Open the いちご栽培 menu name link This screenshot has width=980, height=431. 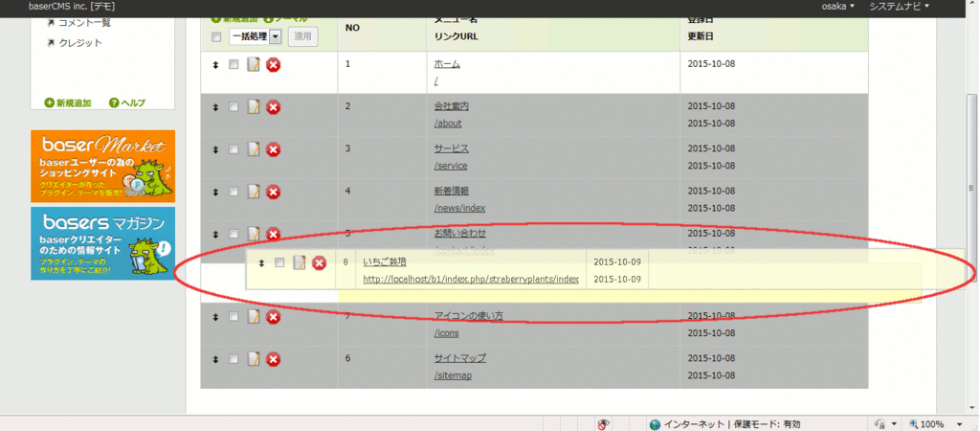pos(385,261)
